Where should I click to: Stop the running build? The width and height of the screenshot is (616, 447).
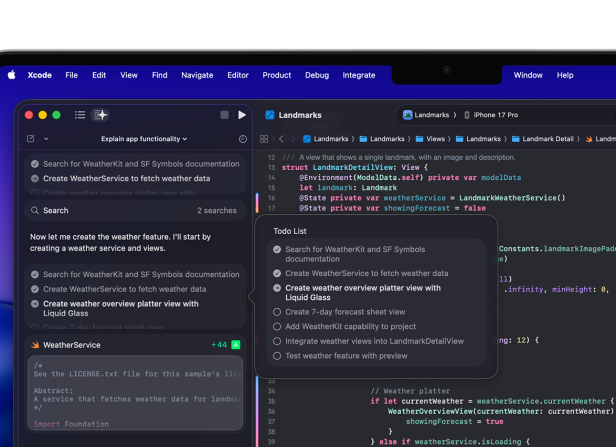tap(224, 115)
